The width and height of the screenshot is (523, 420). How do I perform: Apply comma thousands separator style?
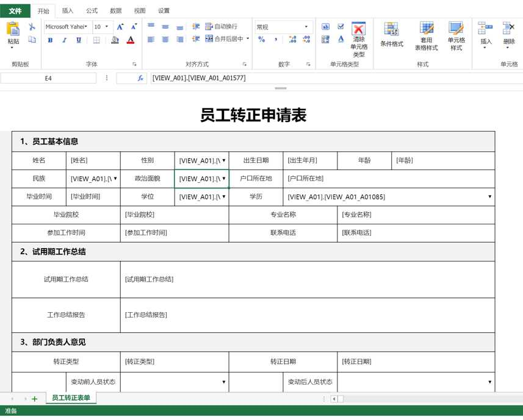276,39
